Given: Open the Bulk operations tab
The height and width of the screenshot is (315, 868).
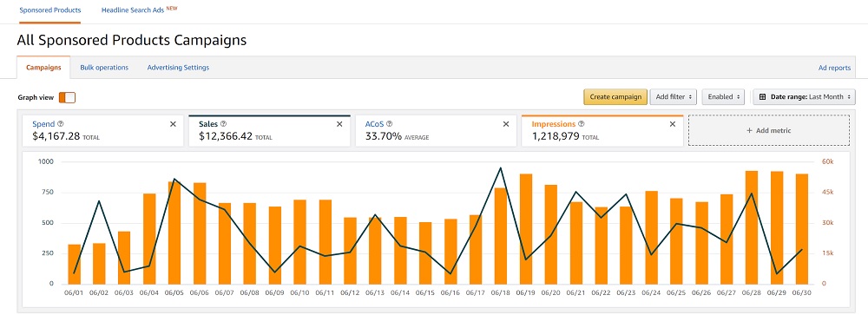Looking at the screenshot, I should click(104, 68).
